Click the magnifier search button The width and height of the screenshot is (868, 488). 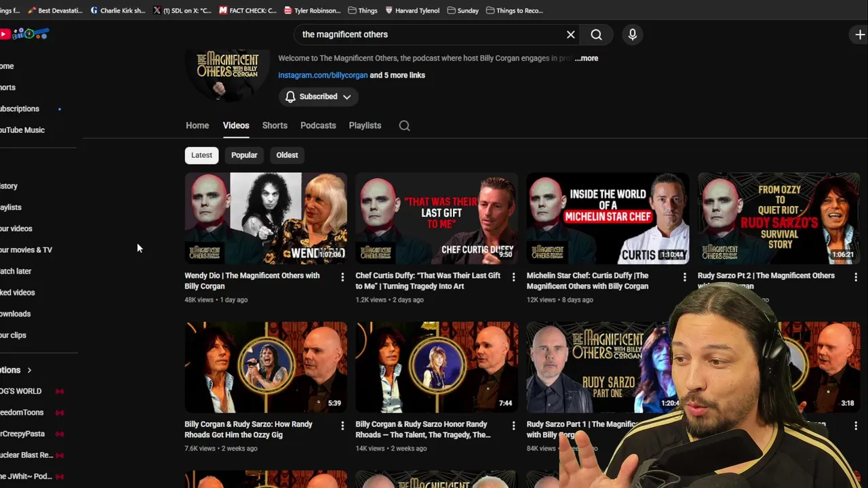click(596, 35)
